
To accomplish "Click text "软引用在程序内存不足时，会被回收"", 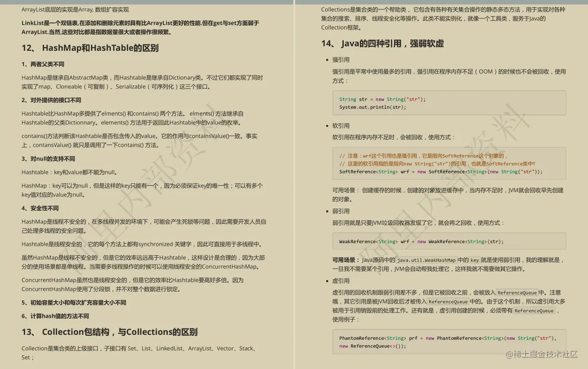I will (x=372, y=137).
